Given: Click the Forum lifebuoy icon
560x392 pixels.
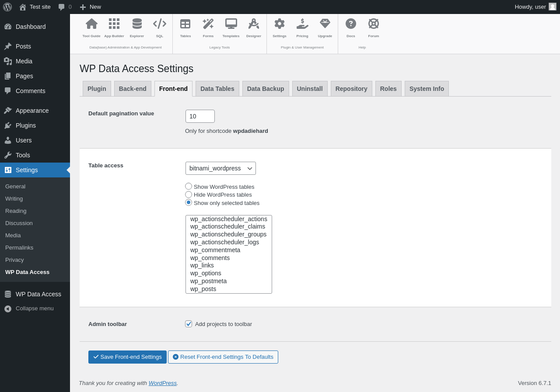Looking at the screenshot, I should (x=374, y=24).
